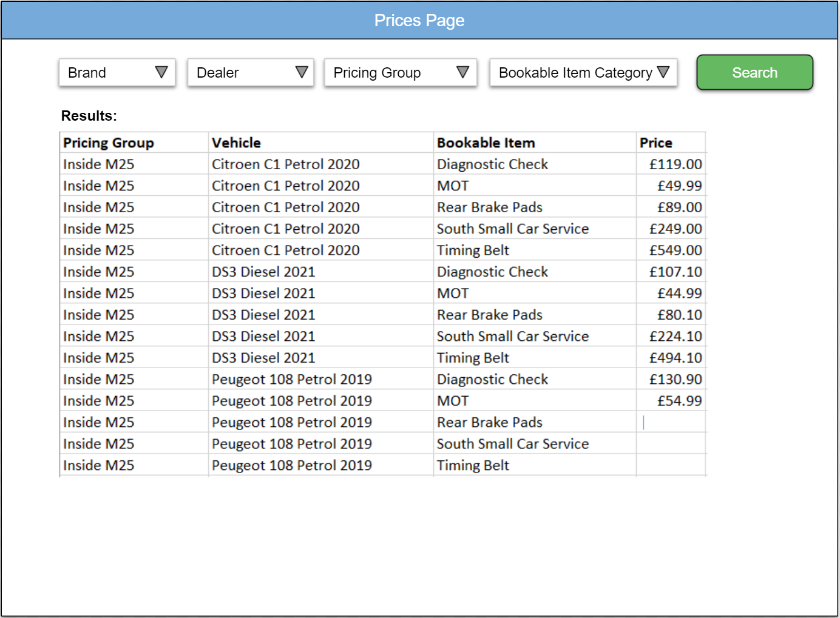
Task: Click empty price cell for Peugeot Timing Belt
Action: pos(671,465)
